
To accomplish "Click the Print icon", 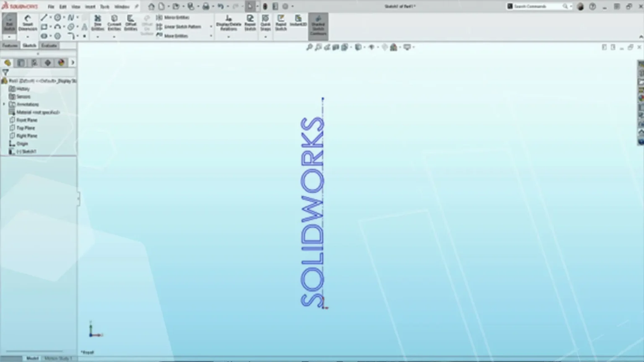I will click(x=206, y=6).
